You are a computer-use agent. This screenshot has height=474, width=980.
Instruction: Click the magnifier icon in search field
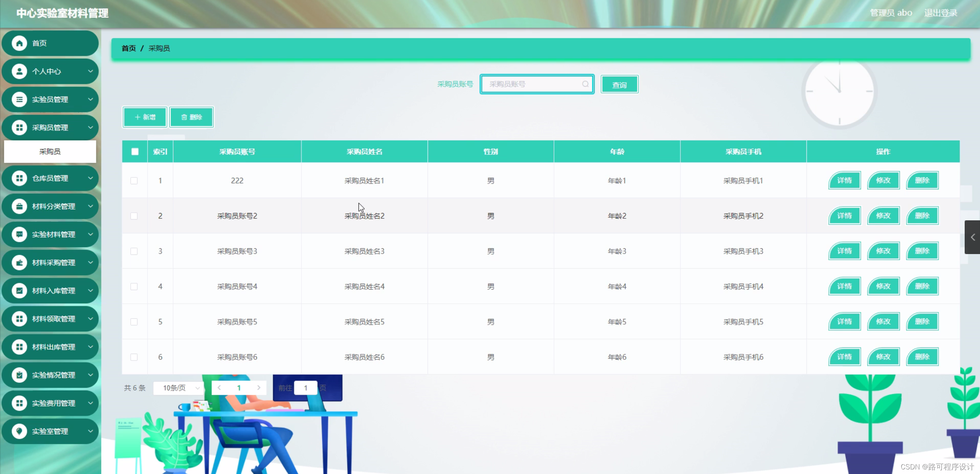coord(585,84)
